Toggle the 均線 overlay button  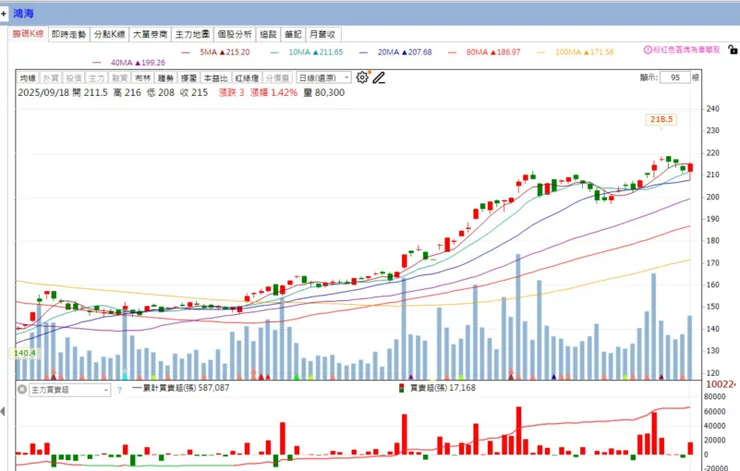tap(28, 78)
